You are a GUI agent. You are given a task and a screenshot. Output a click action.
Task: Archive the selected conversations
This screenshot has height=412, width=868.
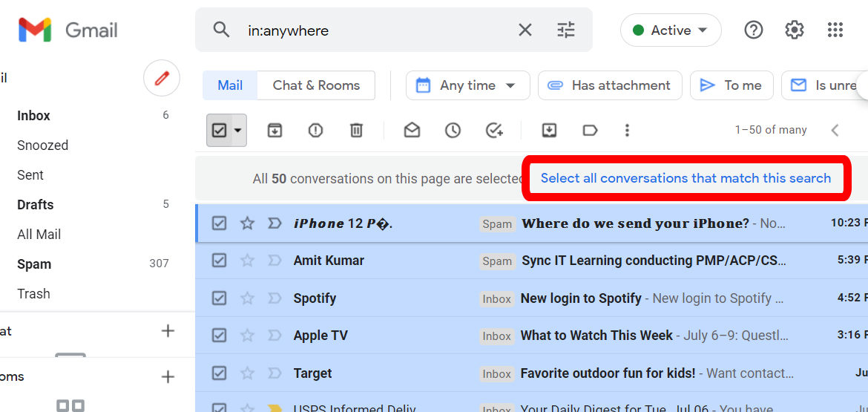pyautogui.click(x=274, y=130)
